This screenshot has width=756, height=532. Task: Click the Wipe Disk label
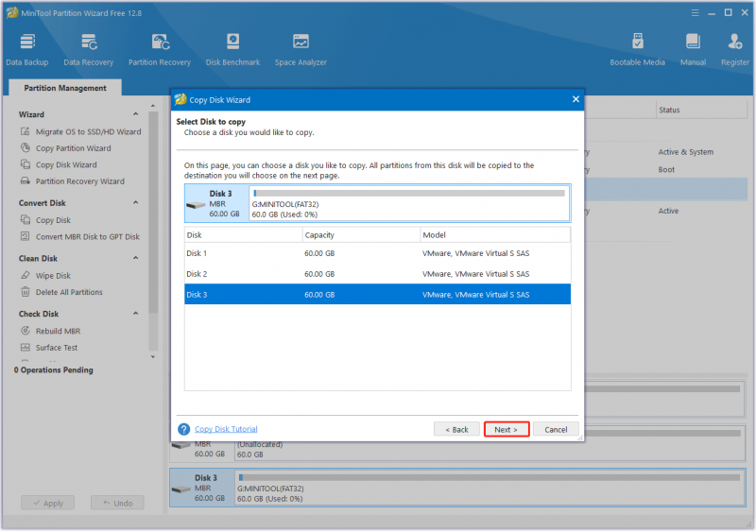(x=53, y=275)
